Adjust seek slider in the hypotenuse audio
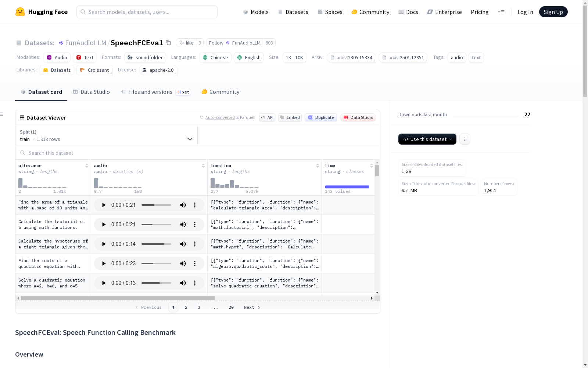 [x=156, y=244]
